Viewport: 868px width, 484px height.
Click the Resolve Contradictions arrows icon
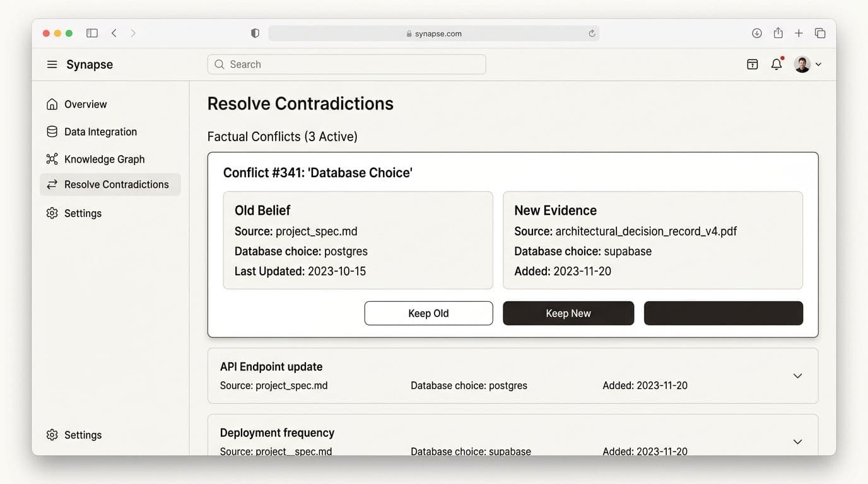pyautogui.click(x=52, y=184)
